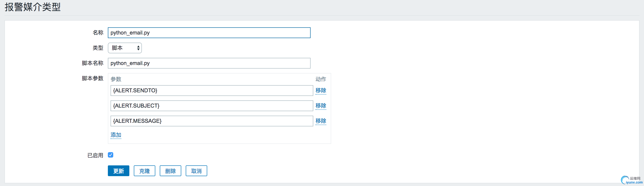Click the 名称 name input field

209,33
